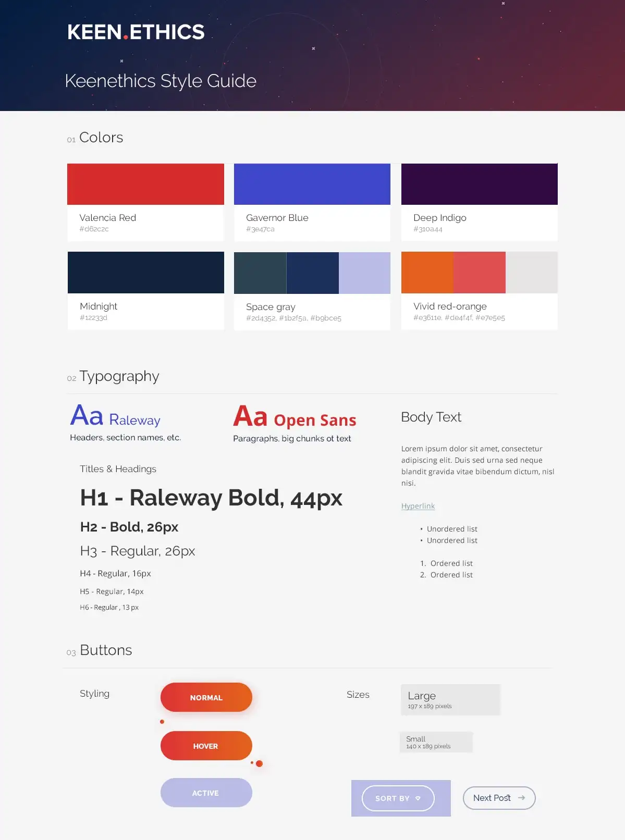Screen dimensions: 625x840
Task: Follow the Hyperlink in Body Text
Action: point(418,506)
